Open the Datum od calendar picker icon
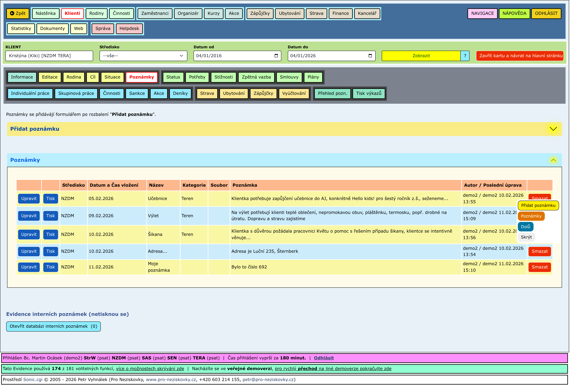Screen dimensions: 570x392 tap(276, 56)
